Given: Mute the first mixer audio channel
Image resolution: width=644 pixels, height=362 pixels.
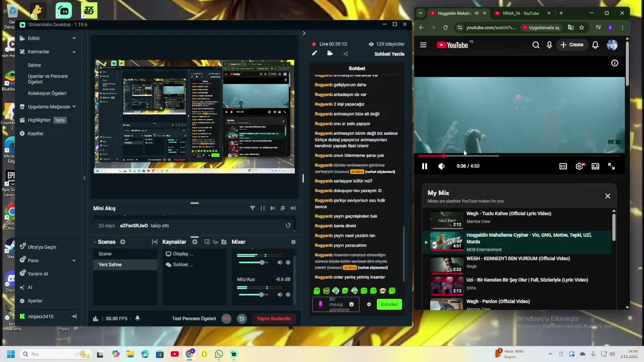Looking at the screenshot, I should (280, 262).
